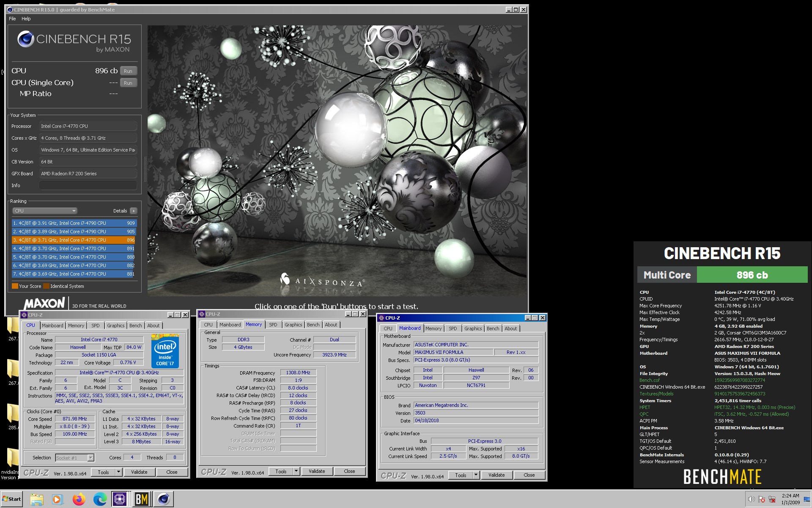This screenshot has width=812, height=508.
Task: Click Tools button in CPU-Z Mainboard window
Action: 461,475
